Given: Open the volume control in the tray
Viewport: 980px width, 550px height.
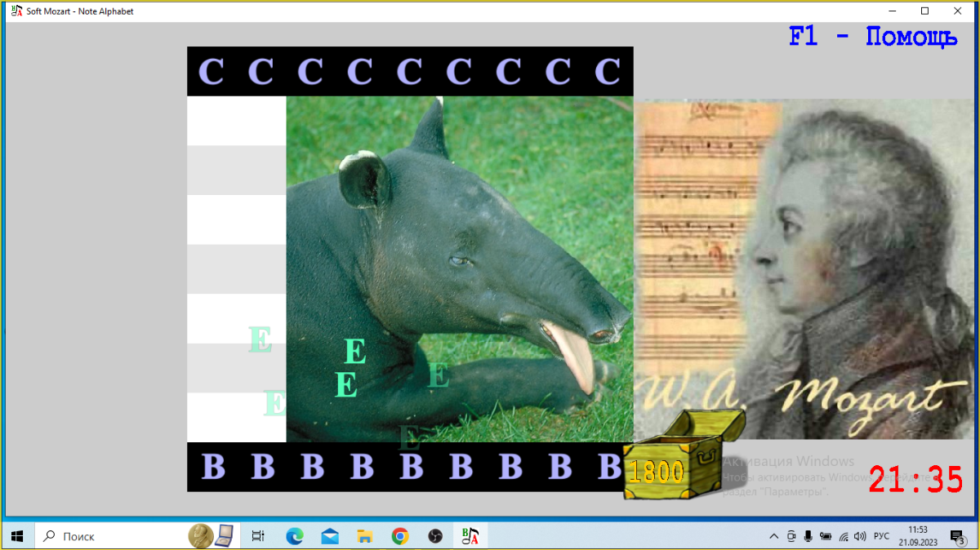Looking at the screenshot, I should pos(859,536).
